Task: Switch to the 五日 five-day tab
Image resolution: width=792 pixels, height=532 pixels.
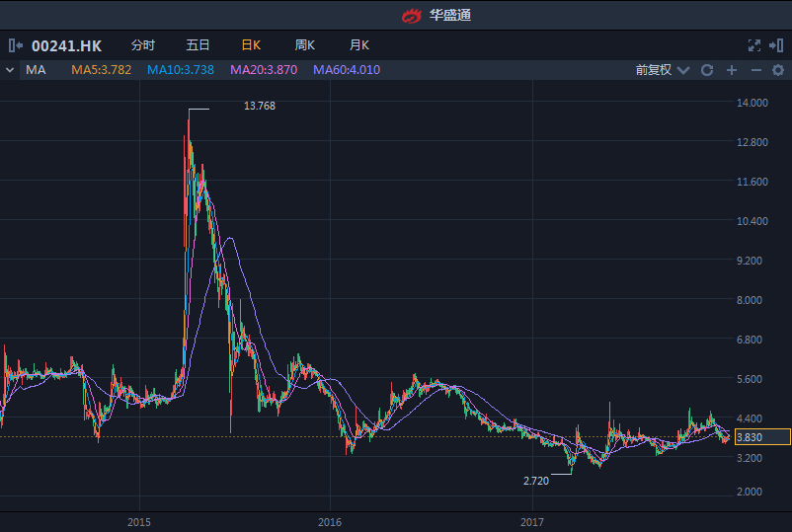Action: coord(198,45)
